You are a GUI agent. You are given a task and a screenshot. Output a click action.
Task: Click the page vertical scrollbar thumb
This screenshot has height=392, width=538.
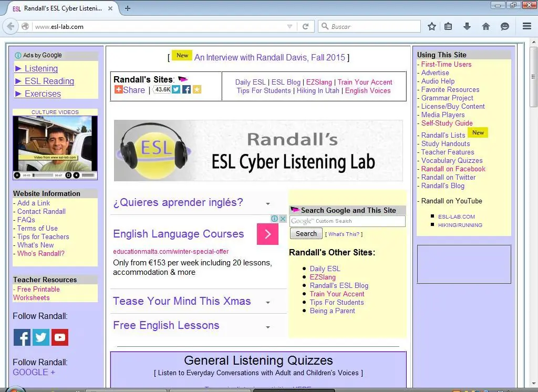click(533, 77)
